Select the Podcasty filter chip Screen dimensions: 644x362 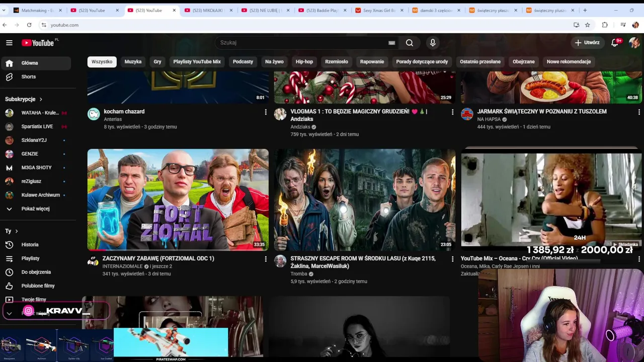(x=243, y=61)
